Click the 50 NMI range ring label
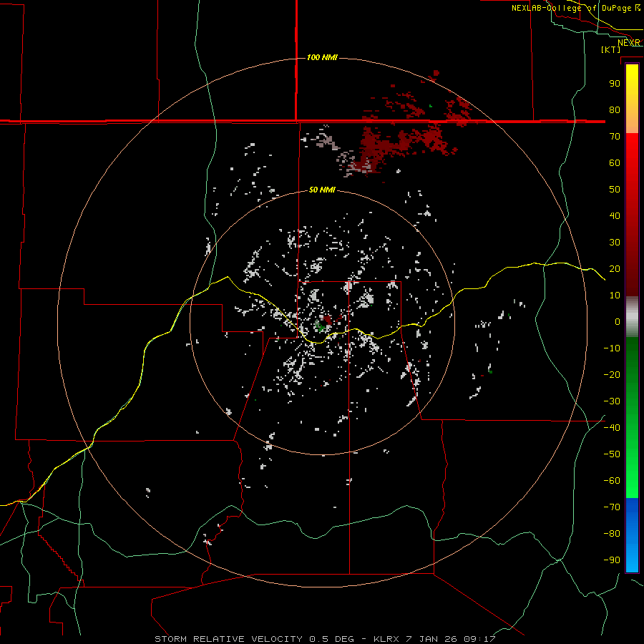 click(x=322, y=190)
